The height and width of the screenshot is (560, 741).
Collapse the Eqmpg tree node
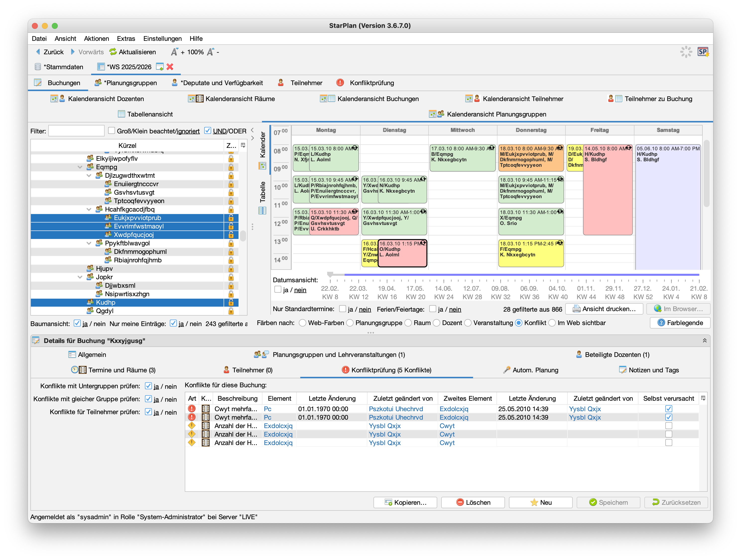(x=80, y=167)
